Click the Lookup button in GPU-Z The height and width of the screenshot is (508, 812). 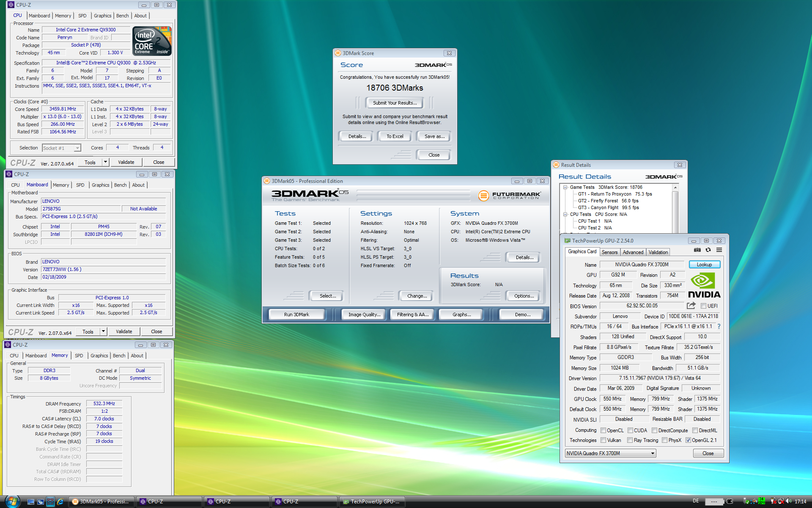click(x=704, y=265)
